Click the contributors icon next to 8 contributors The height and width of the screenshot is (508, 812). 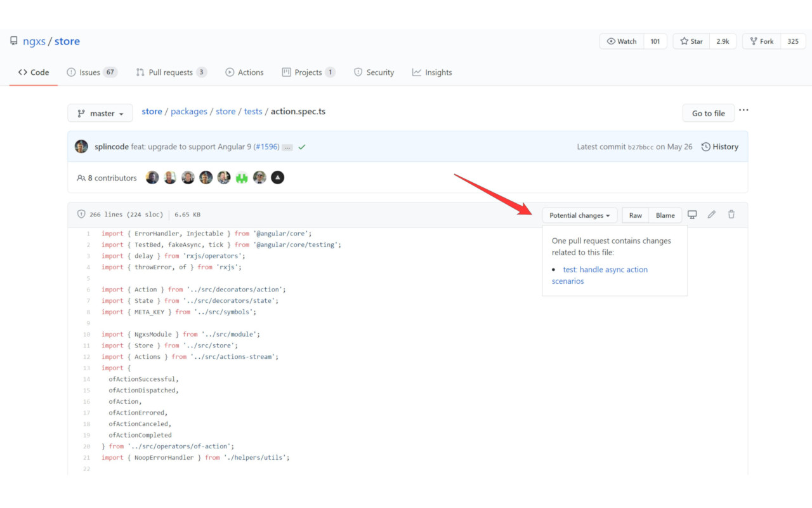point(82,178)
